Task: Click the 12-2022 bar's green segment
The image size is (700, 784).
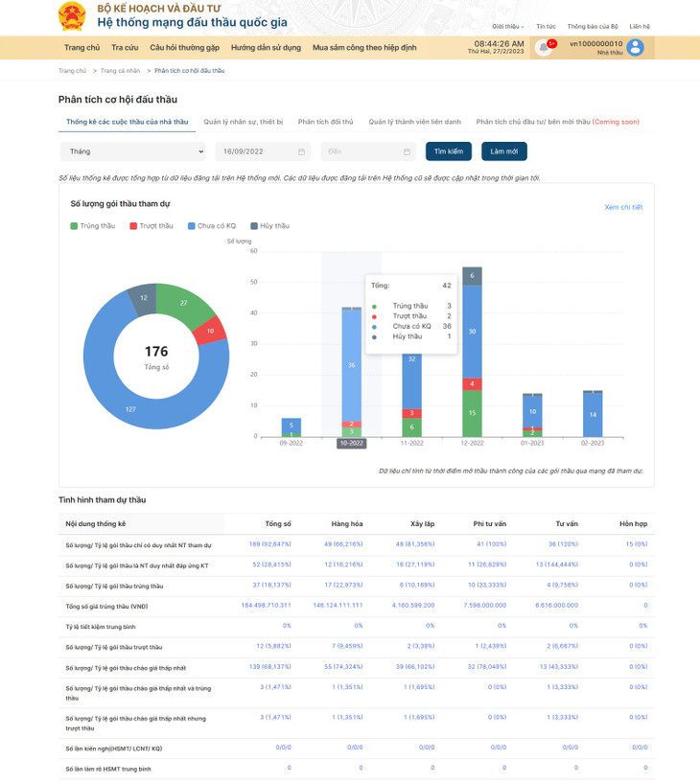Action: point(472,412)
